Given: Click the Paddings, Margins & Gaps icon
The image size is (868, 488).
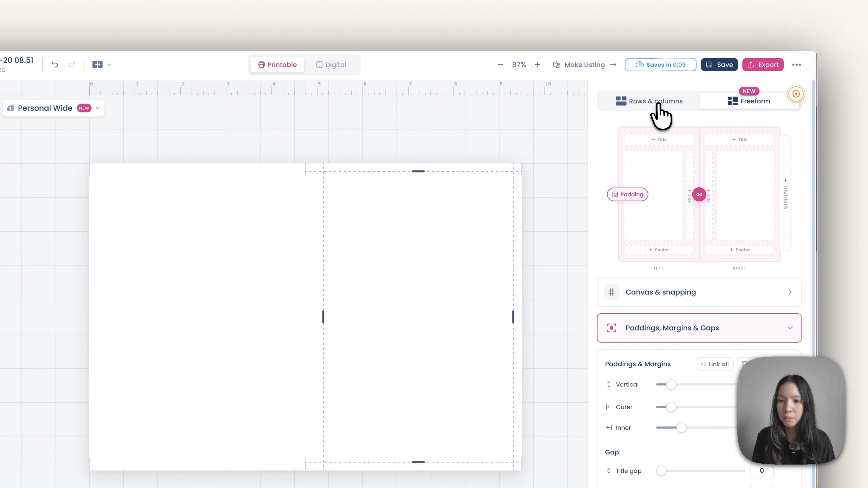Looking at the screenshot, I should click(612, 328).
